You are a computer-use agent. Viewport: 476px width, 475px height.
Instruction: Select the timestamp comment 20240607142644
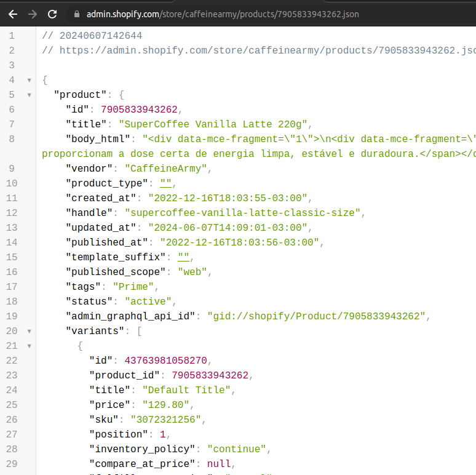pos(101,36)
